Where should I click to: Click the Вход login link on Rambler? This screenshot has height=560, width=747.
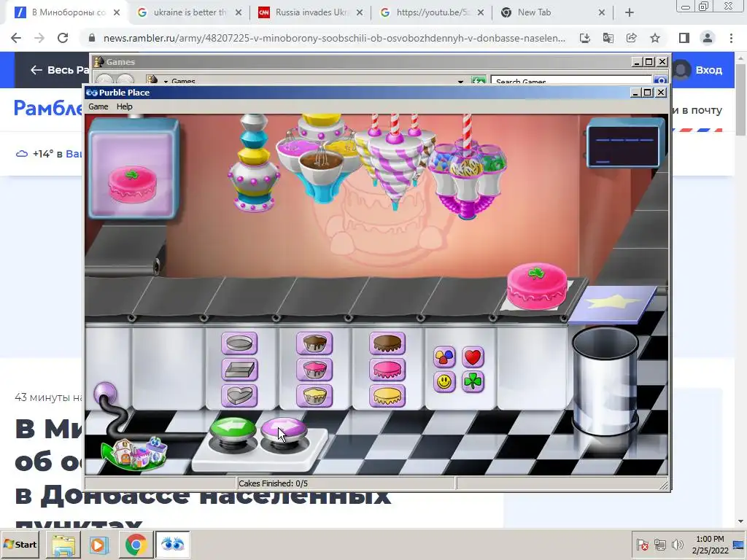point(708,70)
